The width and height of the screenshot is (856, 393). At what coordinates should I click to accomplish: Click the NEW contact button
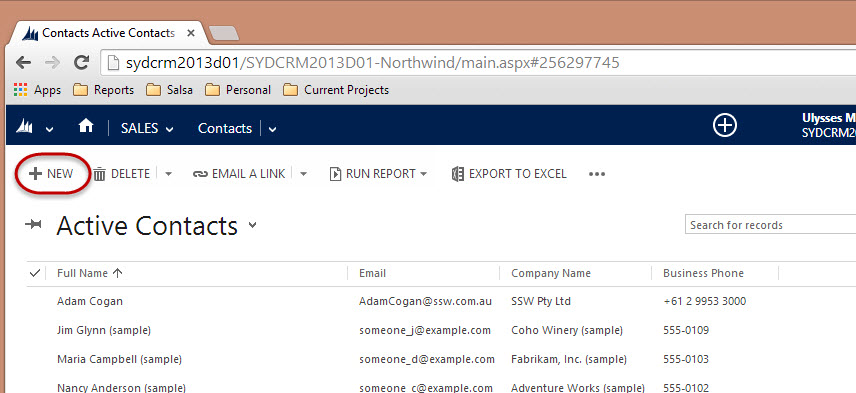click(x=51, y=174)
